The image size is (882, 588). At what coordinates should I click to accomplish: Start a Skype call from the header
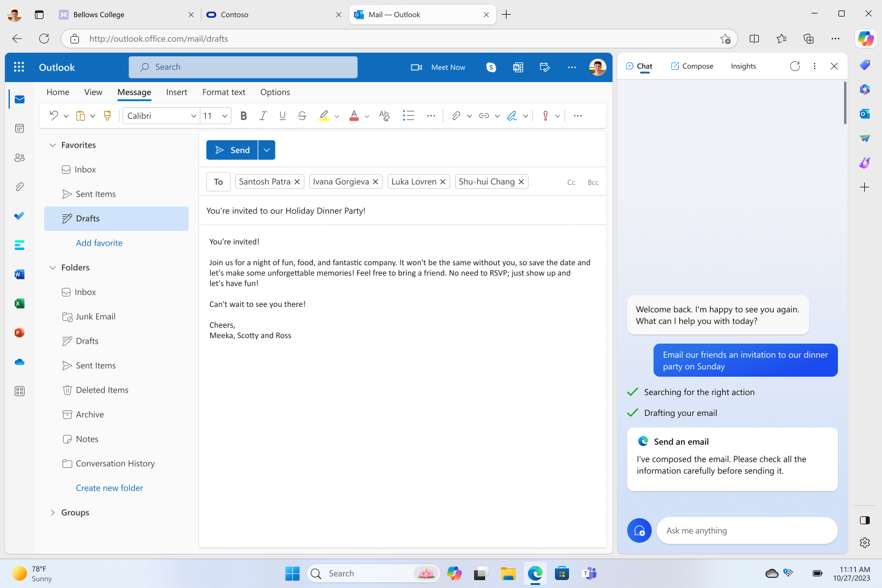(x=491, y=67)
